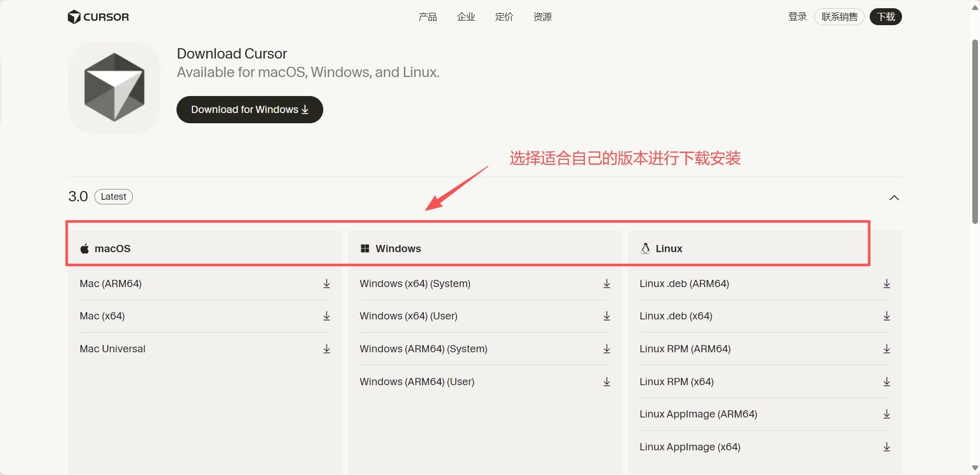Click the Cursor logo in the header
This screenshot has width=980, height=475.
pos(99,17)
